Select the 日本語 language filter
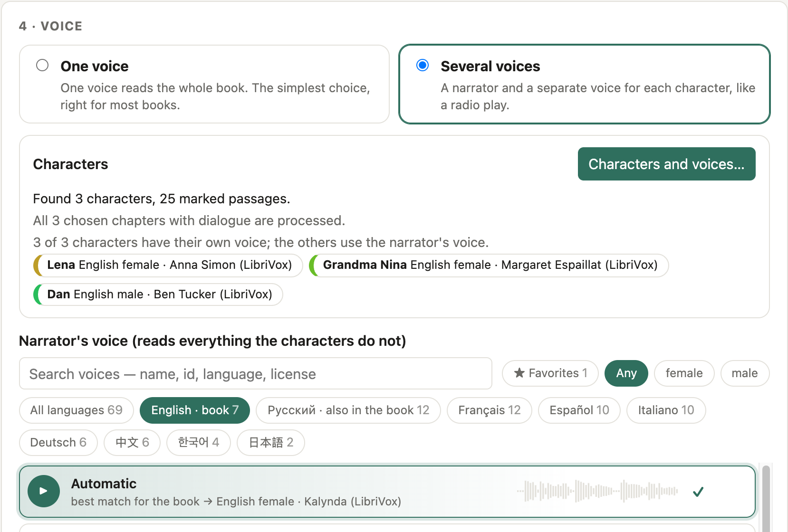 click(271, 443)
